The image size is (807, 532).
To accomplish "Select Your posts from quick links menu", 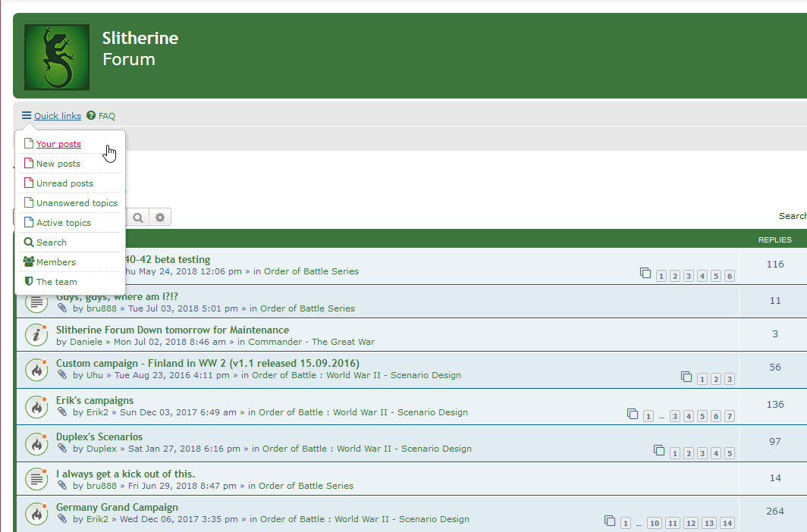I will (x=58, y=144).
